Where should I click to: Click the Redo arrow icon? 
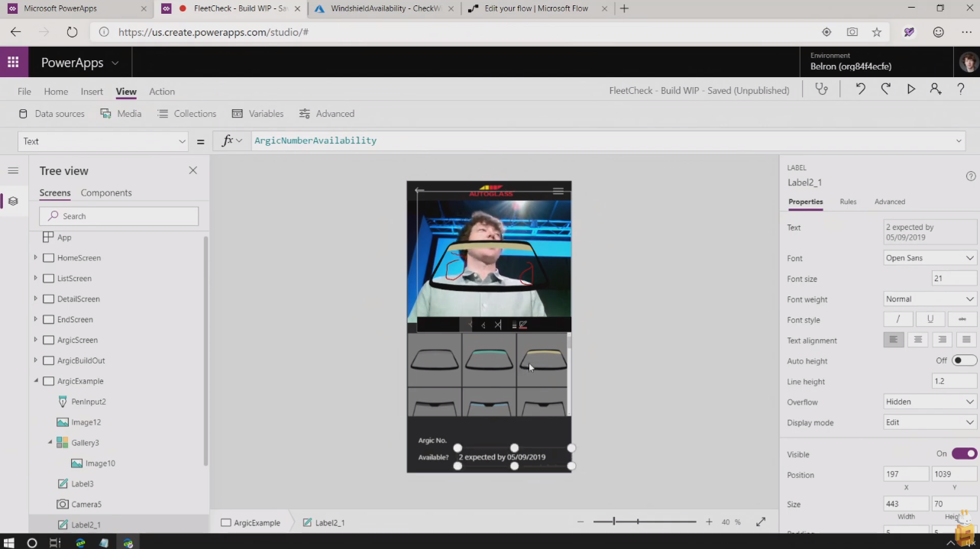coord(885,89)
